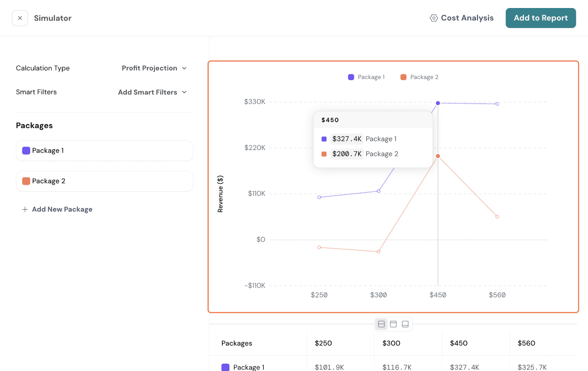Close the Simulator with the X button
The width and height of the screenshot is (588, 371).
[x=20, y=18]
